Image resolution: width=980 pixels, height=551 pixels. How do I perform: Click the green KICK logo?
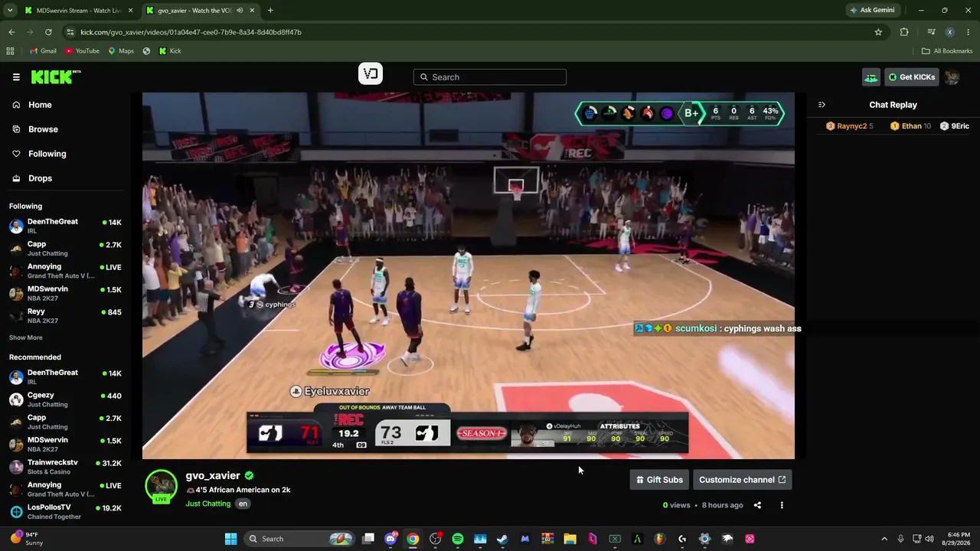tap(56, 77)
